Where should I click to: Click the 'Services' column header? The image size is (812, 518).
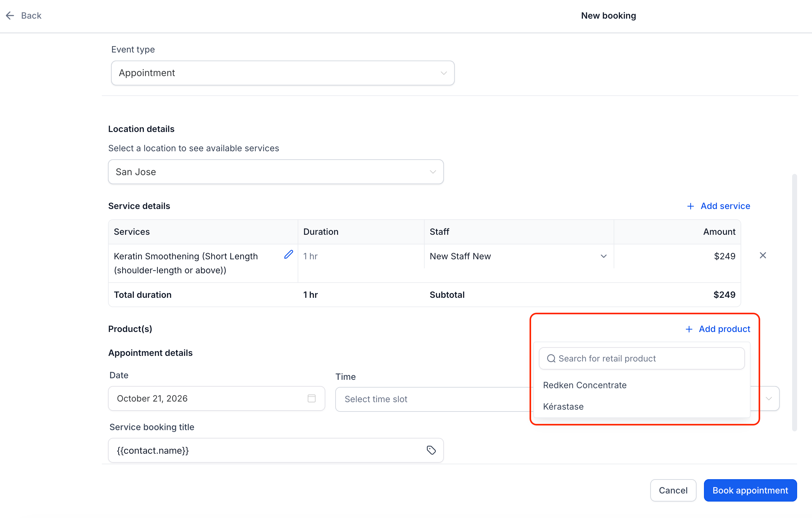tap(132, 232)
